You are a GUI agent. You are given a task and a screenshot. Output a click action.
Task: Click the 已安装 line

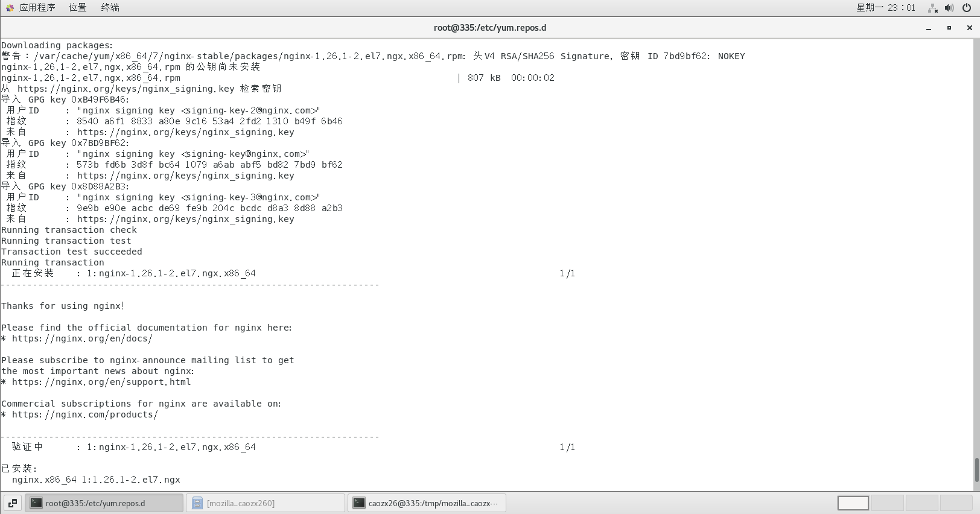pyautogui.click(x=19, y=469)
